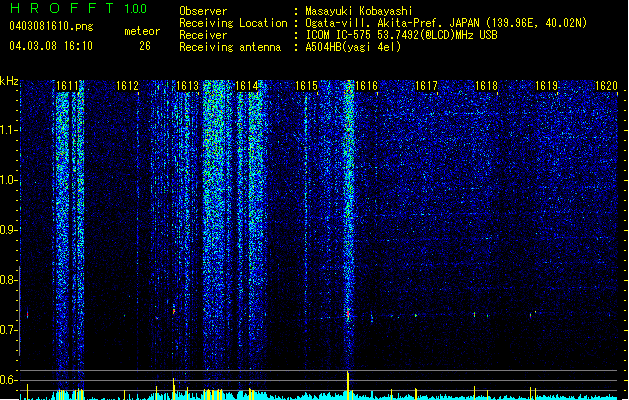Click the 'meteor' label
Viewport: 629px width, 400px height.
click(142, 31)
